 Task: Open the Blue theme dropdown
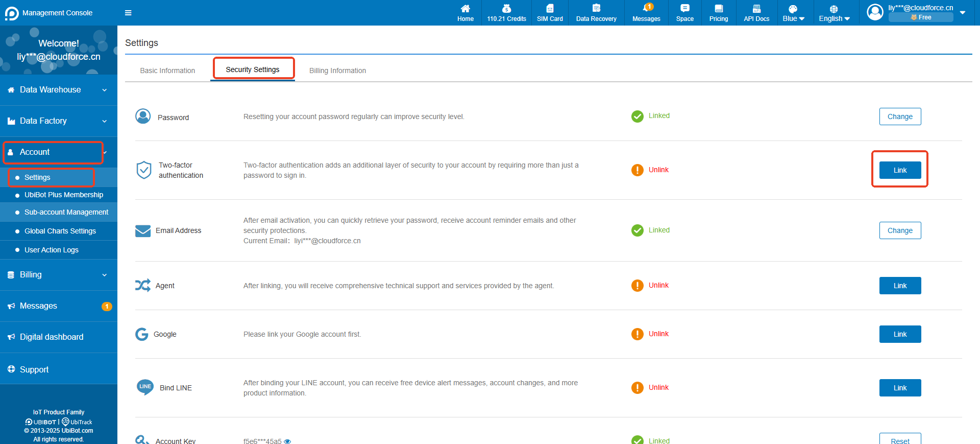(793, 13)
